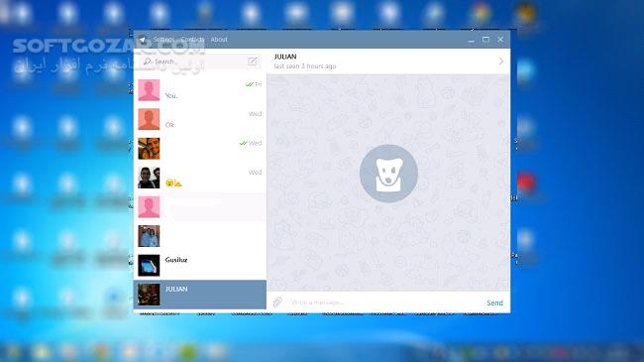Open the Settings menu
Screen dimensions: 644x362
click(163, 40)
